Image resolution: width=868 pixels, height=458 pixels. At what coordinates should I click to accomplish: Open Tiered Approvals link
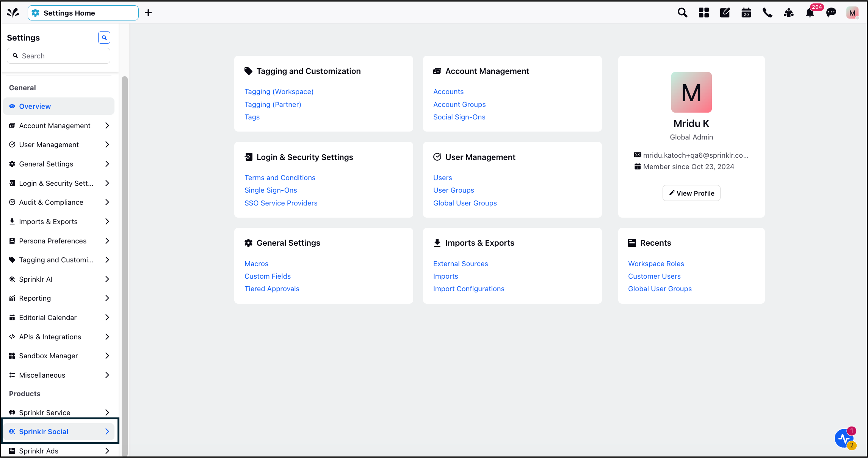pos(272,289)
